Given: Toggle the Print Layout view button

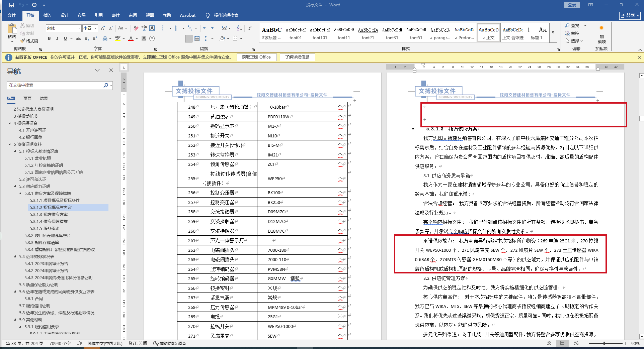Looking at the screenshot, I should tap(563, 343).
